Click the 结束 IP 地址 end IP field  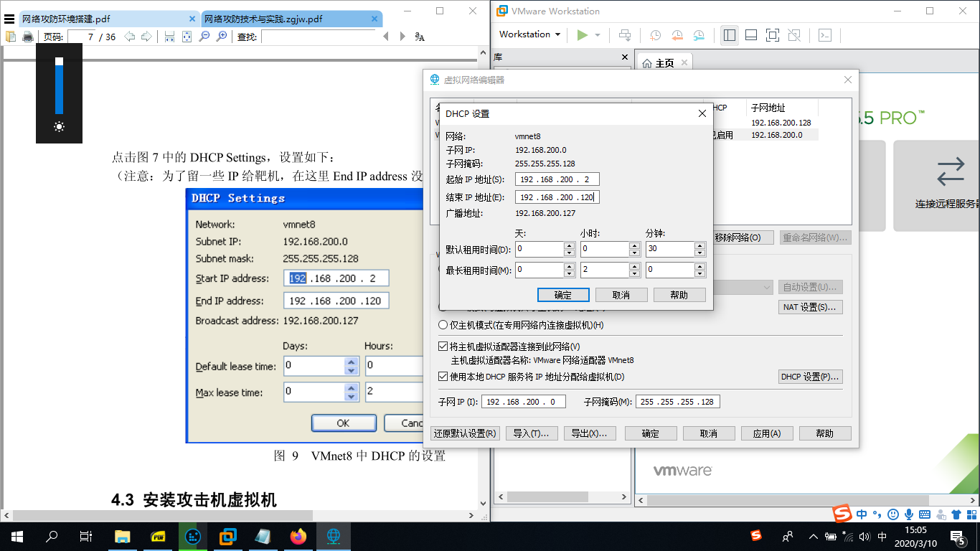(557, 197)
